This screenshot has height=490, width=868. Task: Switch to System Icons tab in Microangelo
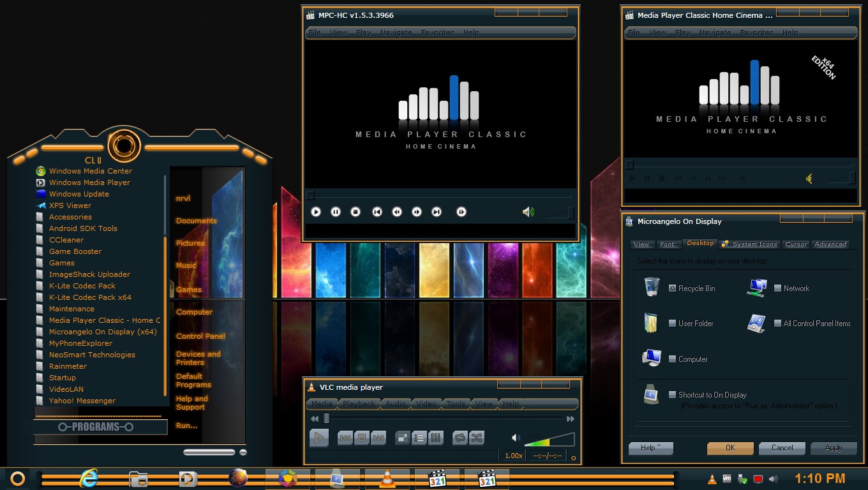tap(749, 244)
